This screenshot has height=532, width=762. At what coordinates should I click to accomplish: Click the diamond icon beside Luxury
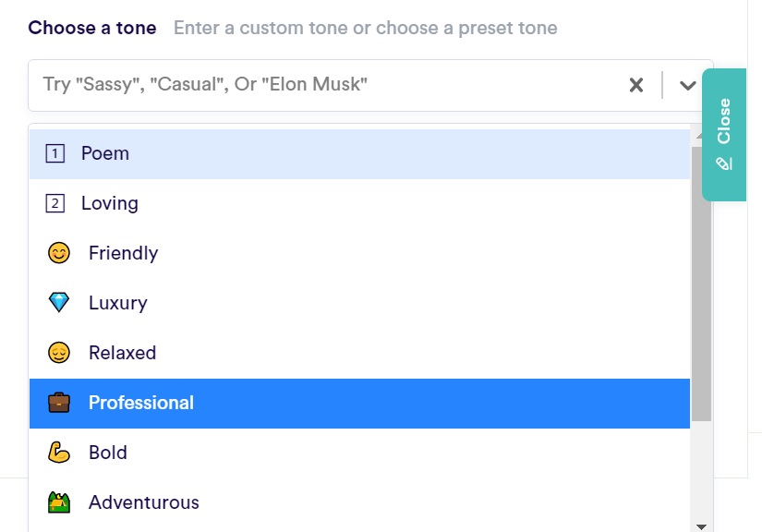[x=59, y=303]
